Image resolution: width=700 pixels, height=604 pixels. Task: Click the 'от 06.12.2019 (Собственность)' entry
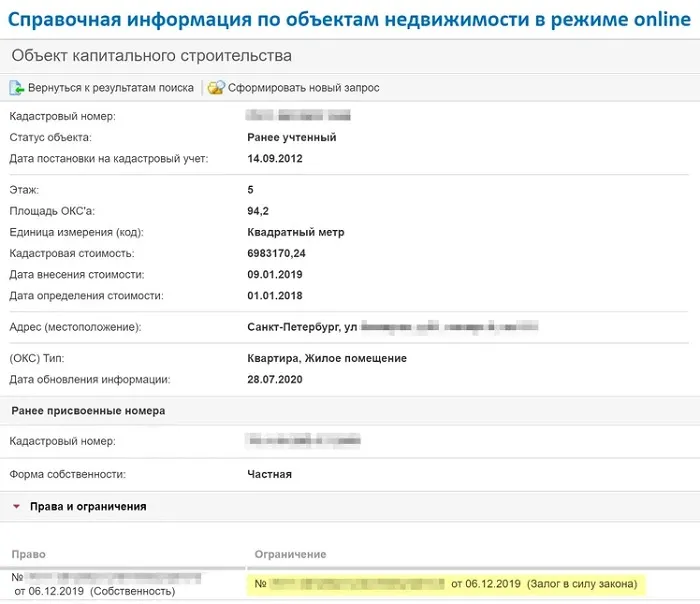(95, 591)
